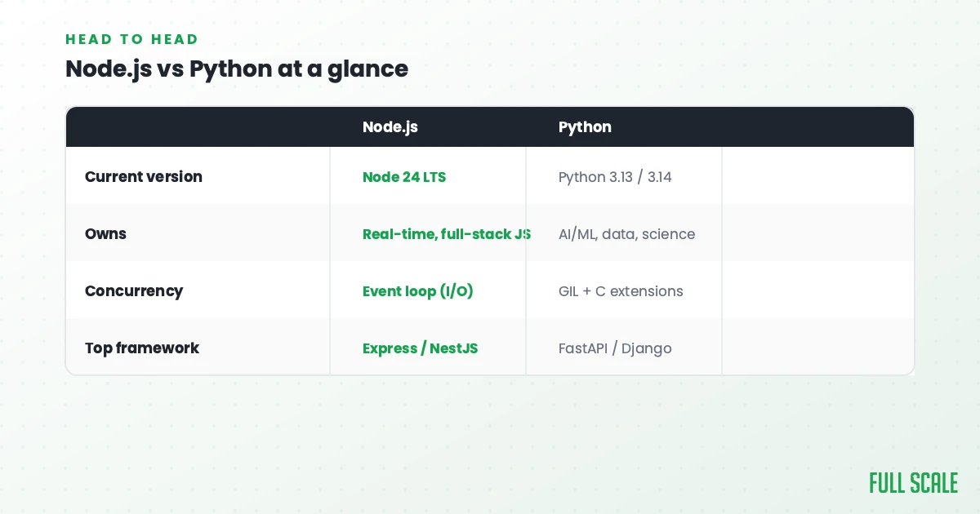
Task: Click the 'HEAD TO HEAD' label
Action: tap(131, 39)
